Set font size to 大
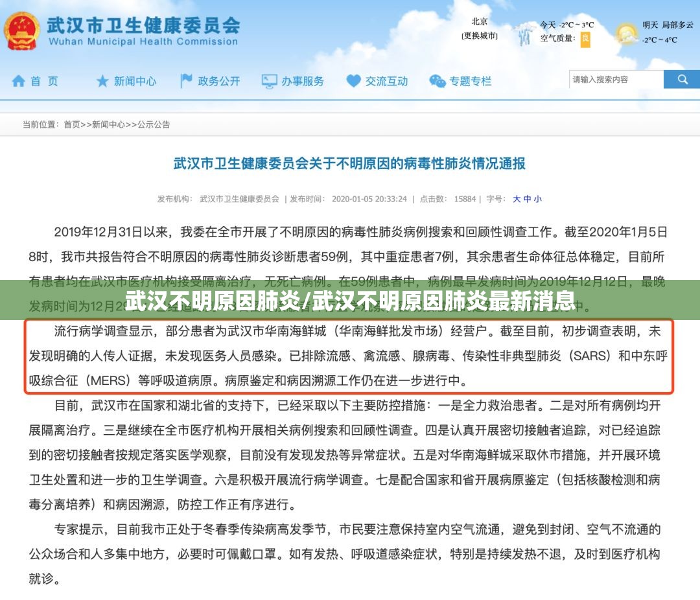This screenshot has width=700, height=600. [517, 199]
